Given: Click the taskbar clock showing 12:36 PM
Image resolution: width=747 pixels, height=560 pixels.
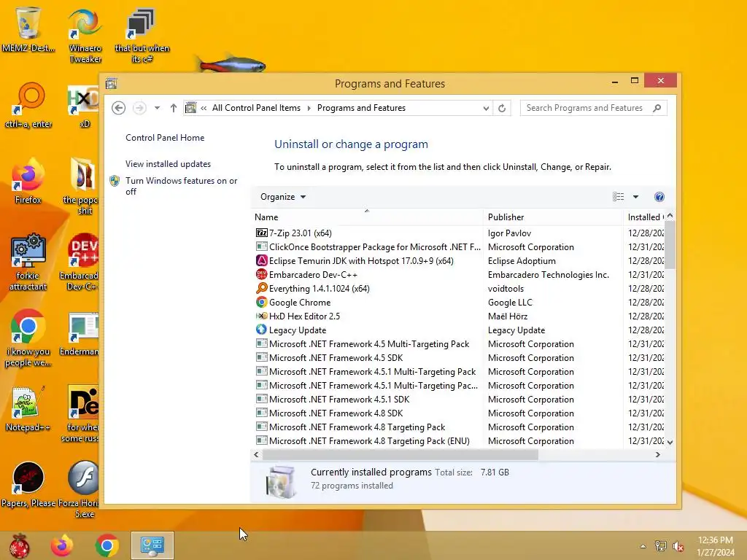Looking at the screenshot, I should tap(716, 546).
